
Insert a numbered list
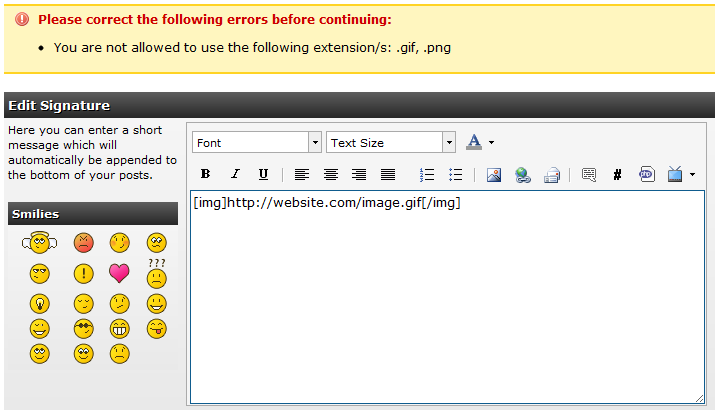(427, 174)
